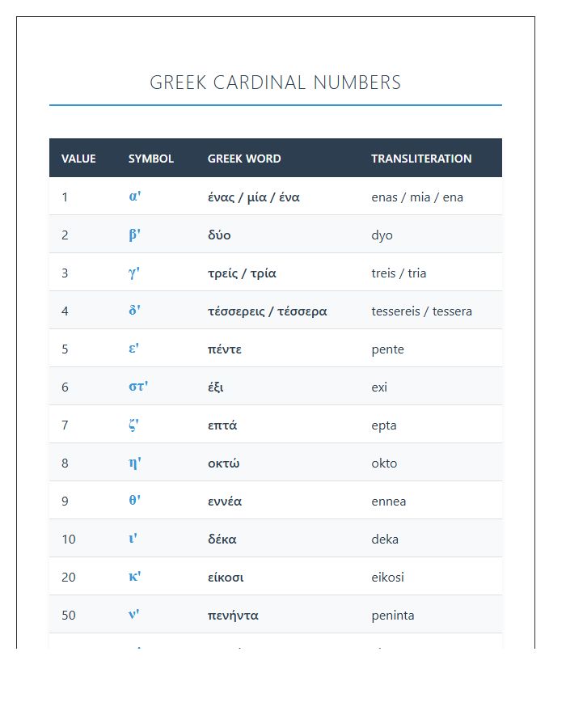Click the value 10 cell
This screenshot has width=566, height=728.
[x=69, y=539]
